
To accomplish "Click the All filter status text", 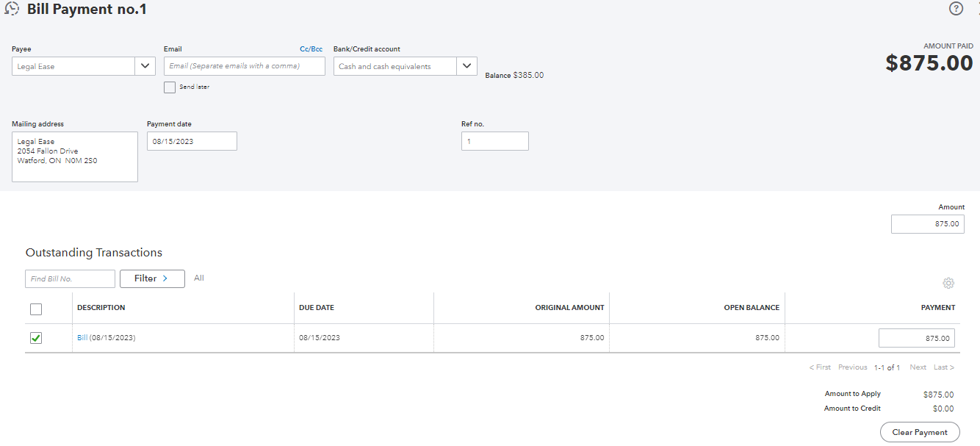I will point(199,278).
